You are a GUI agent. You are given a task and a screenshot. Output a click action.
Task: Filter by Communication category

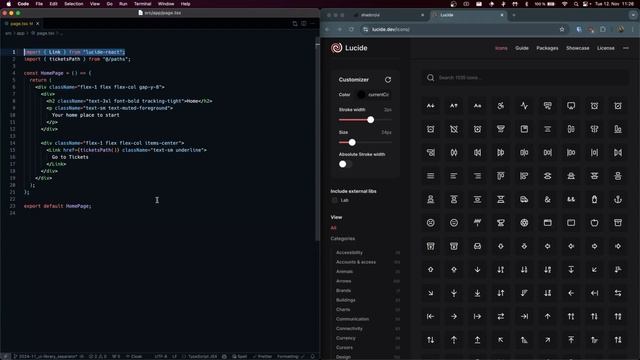pos(352,319)
